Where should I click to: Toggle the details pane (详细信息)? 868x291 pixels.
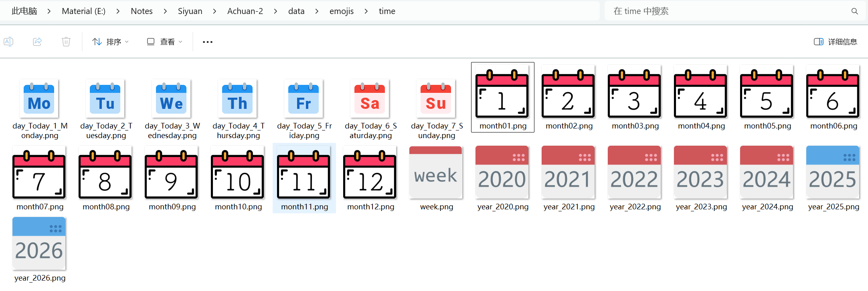click(836, 42)
